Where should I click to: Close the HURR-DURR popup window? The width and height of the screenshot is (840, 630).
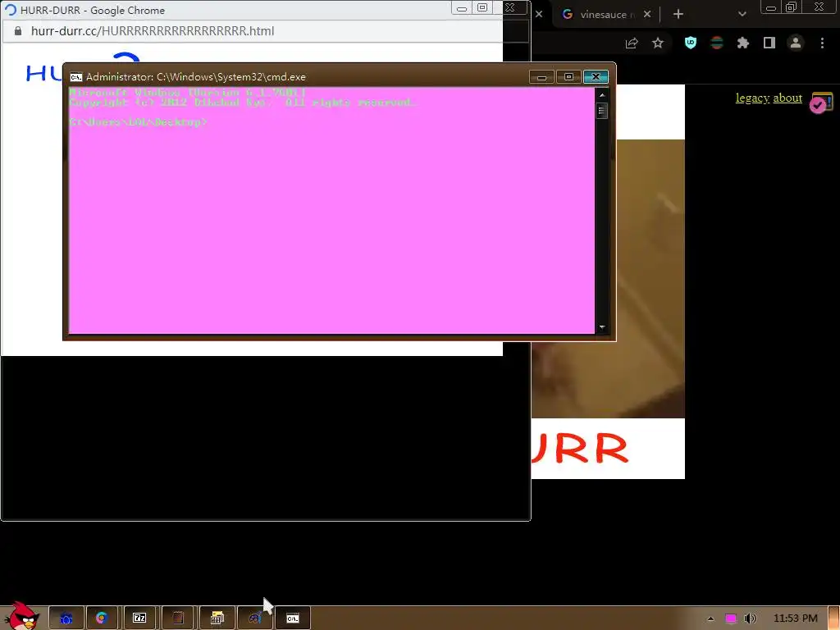[511, 8]
